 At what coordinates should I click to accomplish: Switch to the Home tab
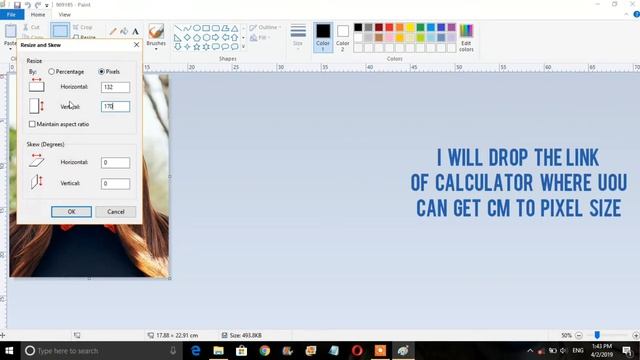38,15
